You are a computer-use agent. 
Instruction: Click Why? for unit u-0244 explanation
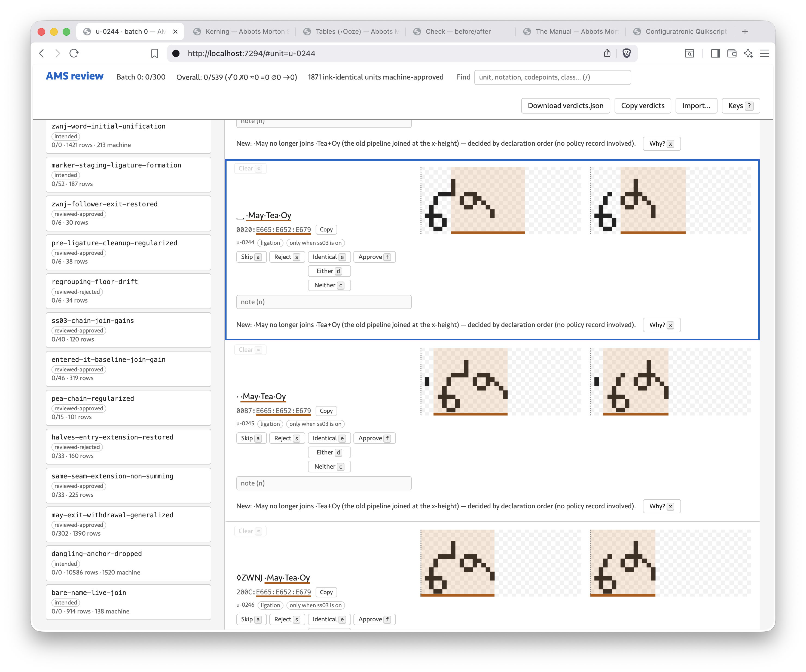[661, 325]
